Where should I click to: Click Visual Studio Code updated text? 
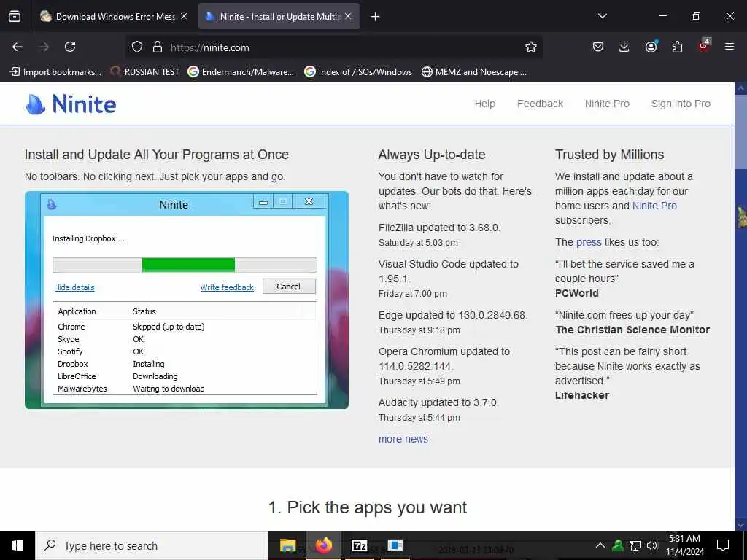pyautogui.click(x=449, y=271)
